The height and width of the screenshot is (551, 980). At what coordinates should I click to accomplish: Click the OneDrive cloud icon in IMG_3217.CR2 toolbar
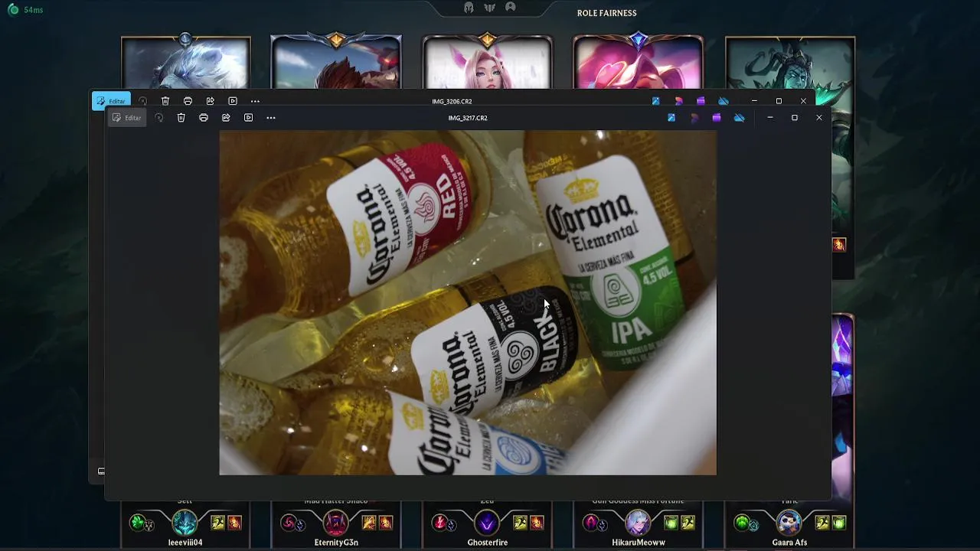click(x=739, y=118)
